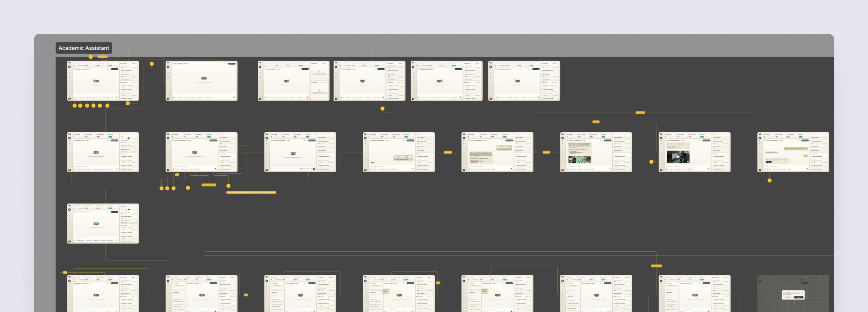Click the dark button in the modal dialog
868x312 pixels.
pos(798,297)
